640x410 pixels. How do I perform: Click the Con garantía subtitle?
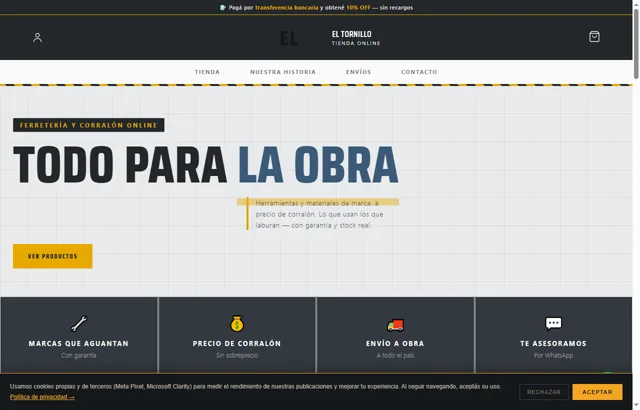click(x=79, y=355)
